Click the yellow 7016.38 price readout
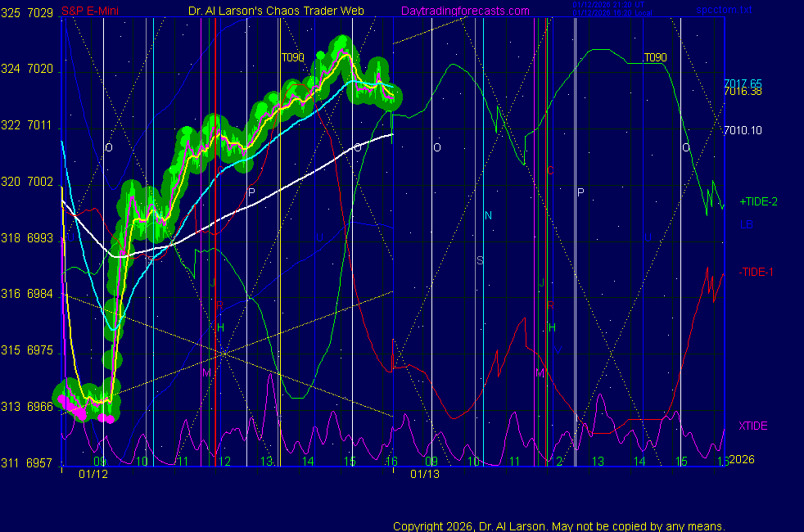This screenshot has width=804, height=532. click(x=743, y=92)
